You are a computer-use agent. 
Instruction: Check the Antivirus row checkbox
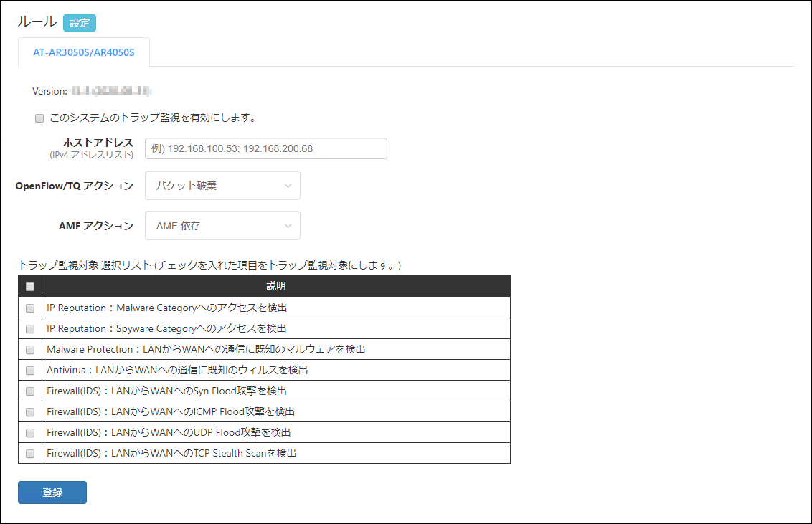[30, 371]
